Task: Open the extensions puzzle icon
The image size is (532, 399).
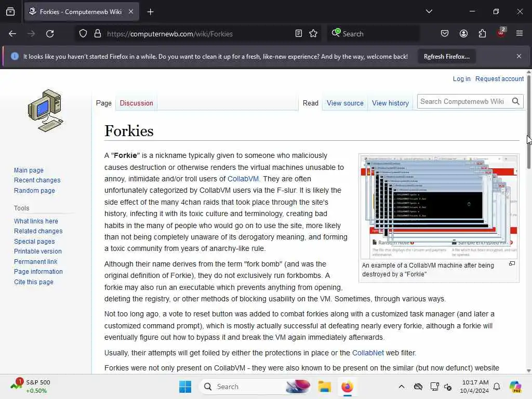Action: (483, 34)
